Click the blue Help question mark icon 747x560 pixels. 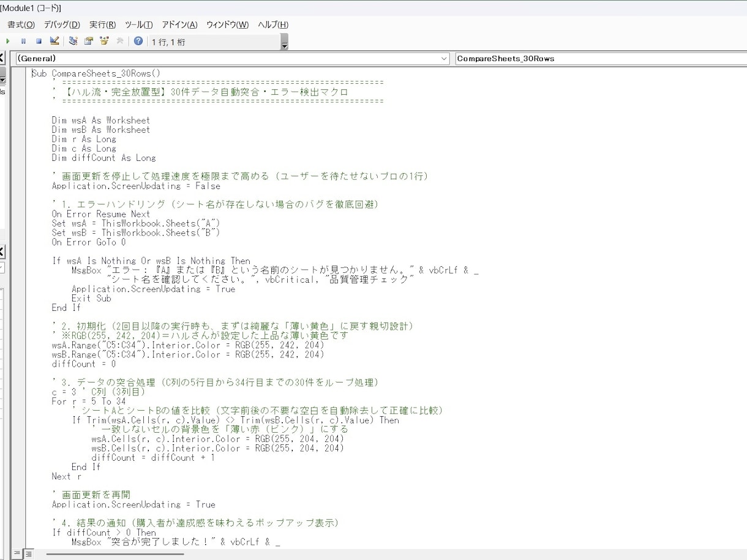point(138,41)
